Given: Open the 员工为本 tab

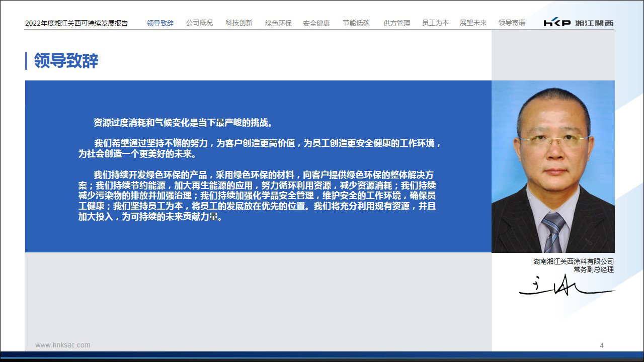Looking at the screenshot, I should [435, 23].
